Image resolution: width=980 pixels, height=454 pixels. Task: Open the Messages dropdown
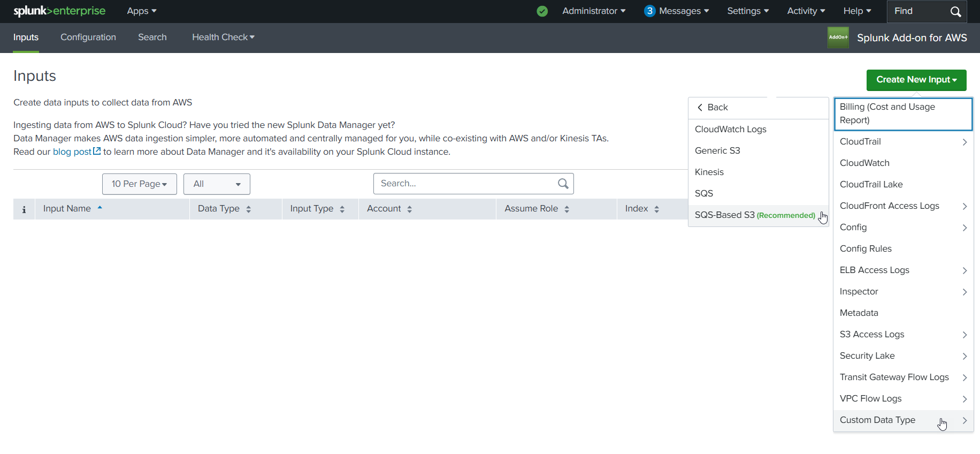(684, 11)
